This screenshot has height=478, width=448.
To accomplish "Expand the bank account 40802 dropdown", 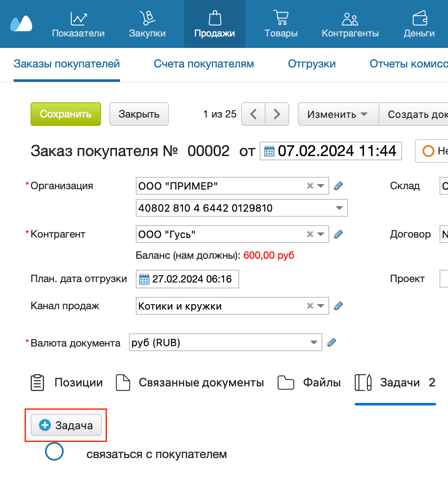I will [339, 208].
